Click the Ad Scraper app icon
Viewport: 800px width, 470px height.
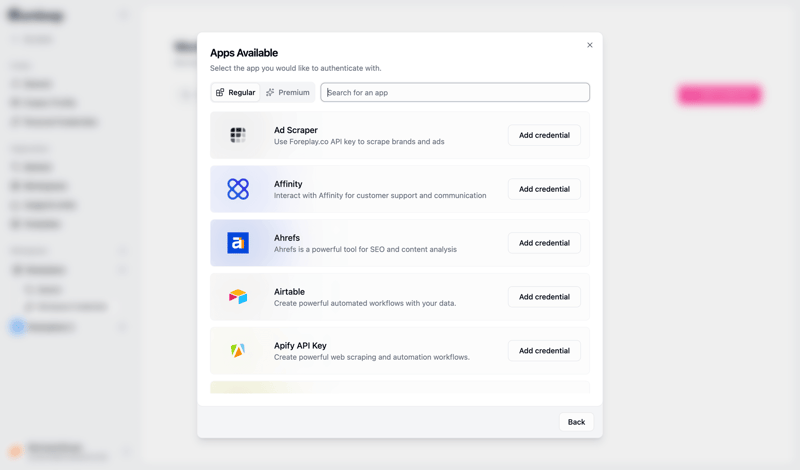coord(238,135)
